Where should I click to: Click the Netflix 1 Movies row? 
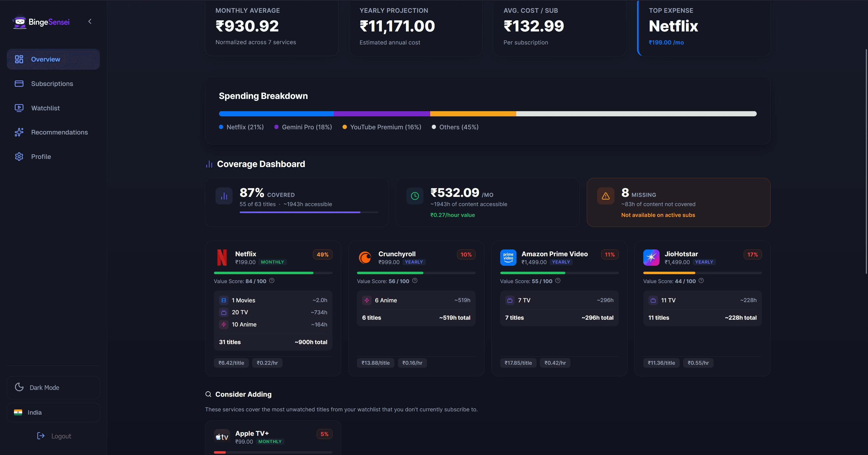(273, 300)
